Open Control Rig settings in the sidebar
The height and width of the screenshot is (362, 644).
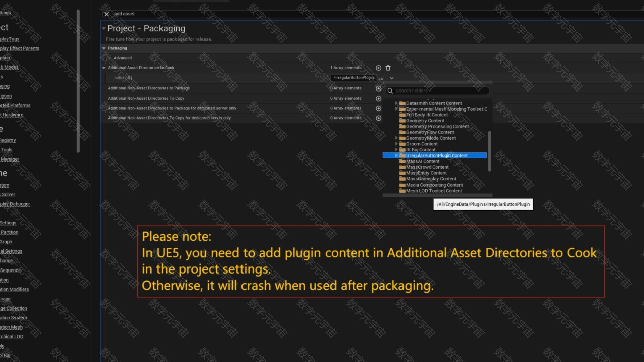point(5,356)
